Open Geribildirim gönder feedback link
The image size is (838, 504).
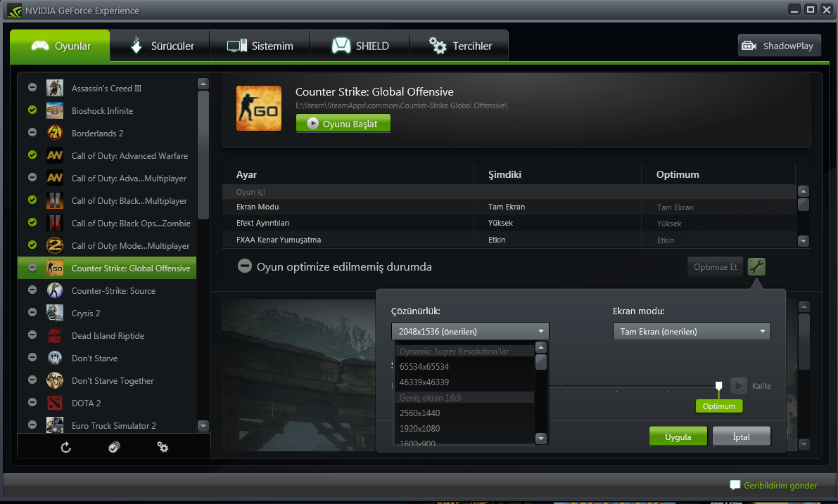(773, 485)
